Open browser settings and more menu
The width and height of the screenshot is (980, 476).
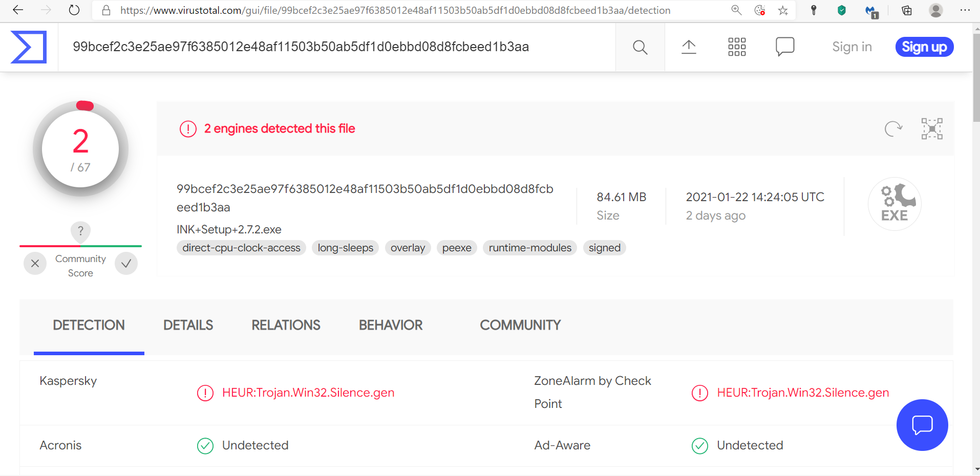coord(965,10)
